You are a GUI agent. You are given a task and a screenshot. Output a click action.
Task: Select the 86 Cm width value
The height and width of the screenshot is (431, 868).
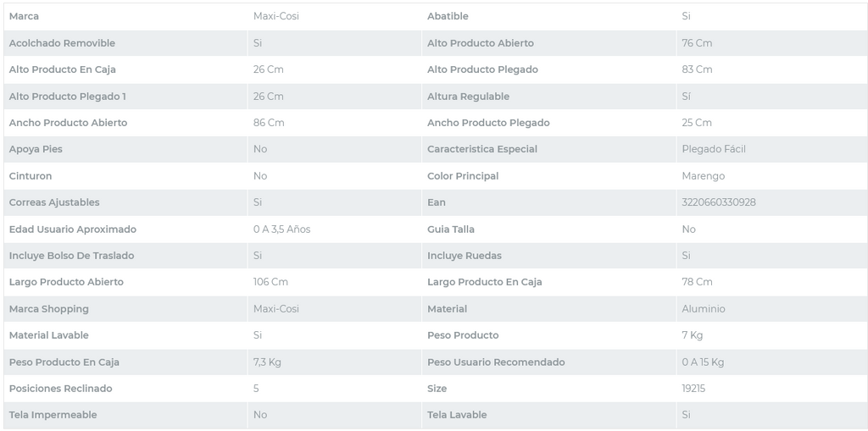[268, 123]
